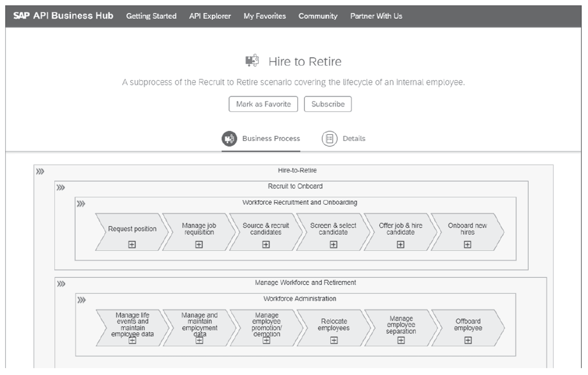Click the Workforce Administration title
Viewport: 588px width, 375px height.
click(300, 299)
